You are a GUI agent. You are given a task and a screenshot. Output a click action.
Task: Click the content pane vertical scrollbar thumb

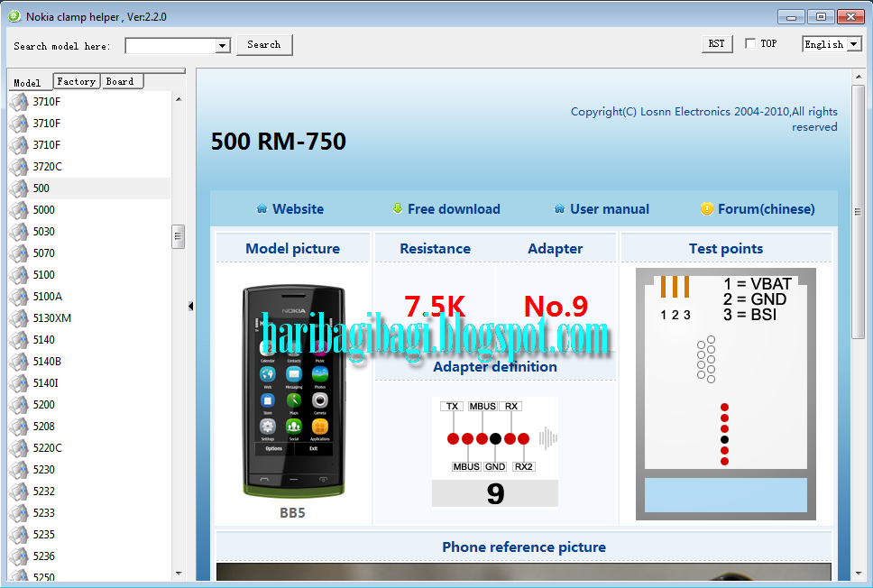(x=858, y=212)
